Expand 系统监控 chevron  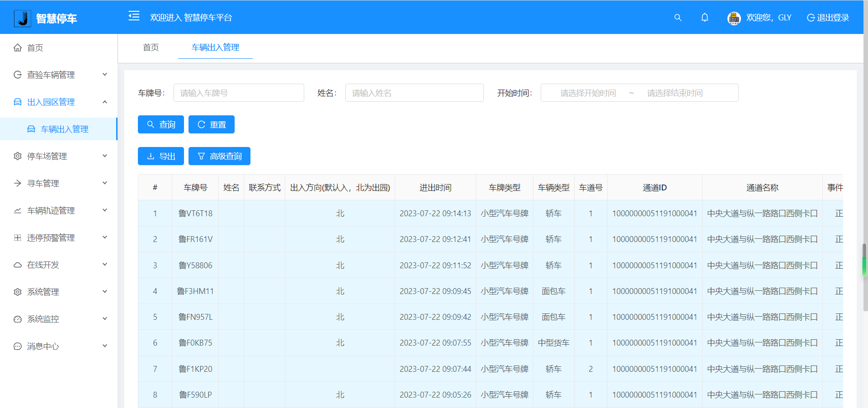pyautogui.click(x=105, y=318)
